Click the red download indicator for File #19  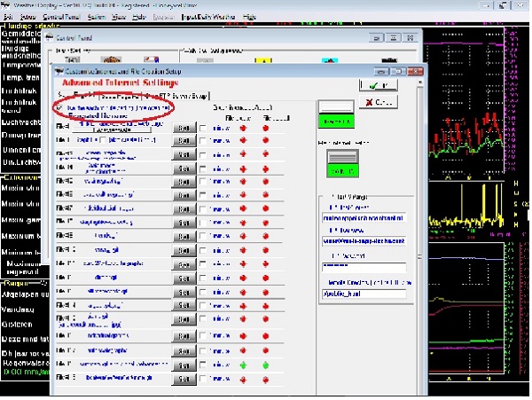(243, 380)
